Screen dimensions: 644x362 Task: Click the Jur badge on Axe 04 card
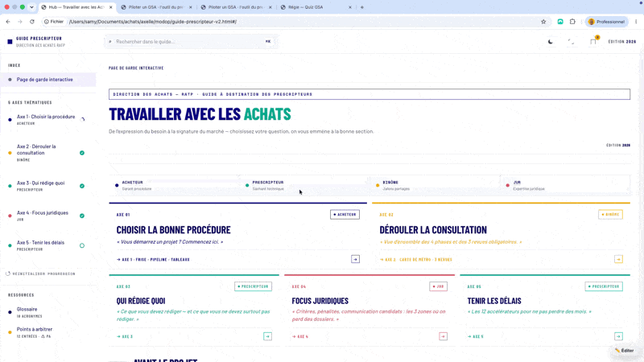438,286
